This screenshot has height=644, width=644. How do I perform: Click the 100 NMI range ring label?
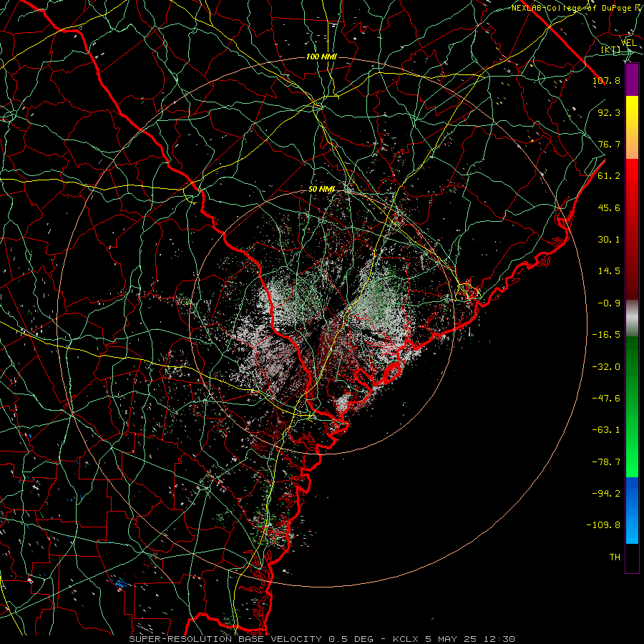click(321, 57)
